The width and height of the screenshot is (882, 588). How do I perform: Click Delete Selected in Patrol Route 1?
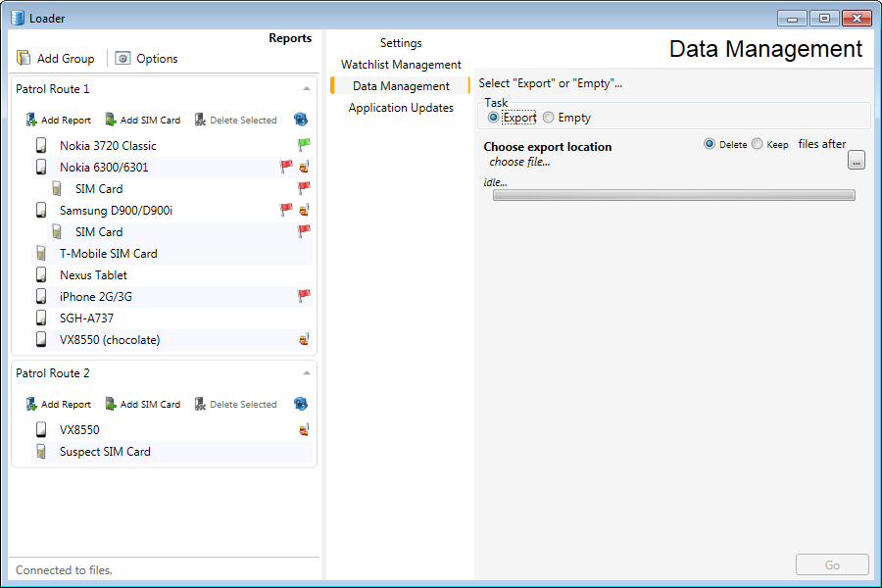click(x=235, y=120)
